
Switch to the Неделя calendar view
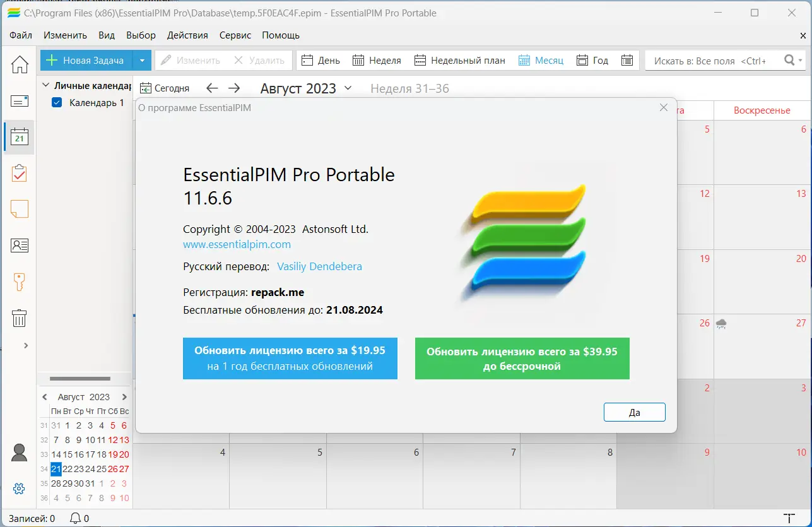click(x=377, y=60)
